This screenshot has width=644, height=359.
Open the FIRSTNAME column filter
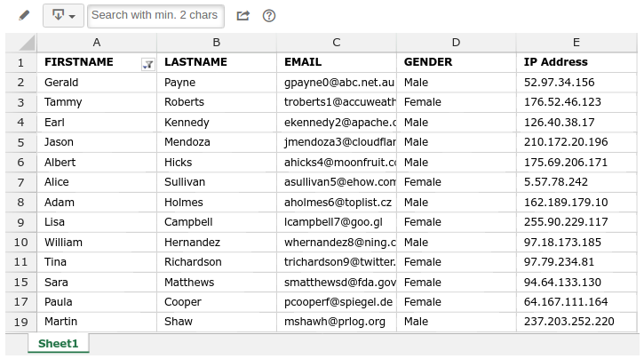[147, 65]
